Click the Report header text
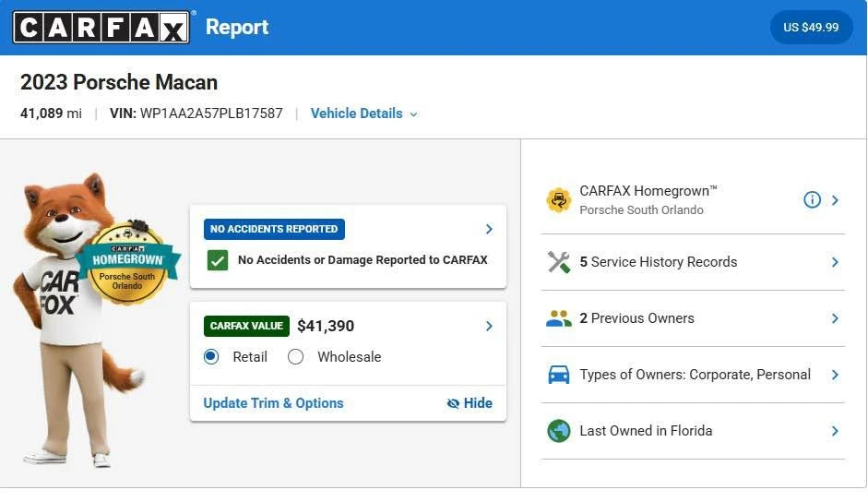 click(x=237, y=27)
